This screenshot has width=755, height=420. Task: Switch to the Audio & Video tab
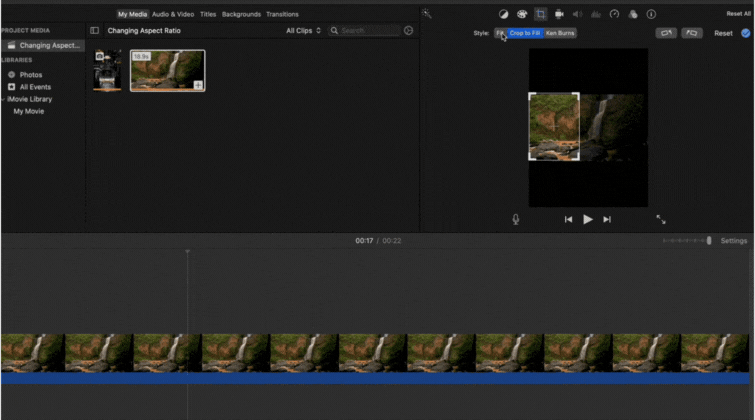pos(173,14)
